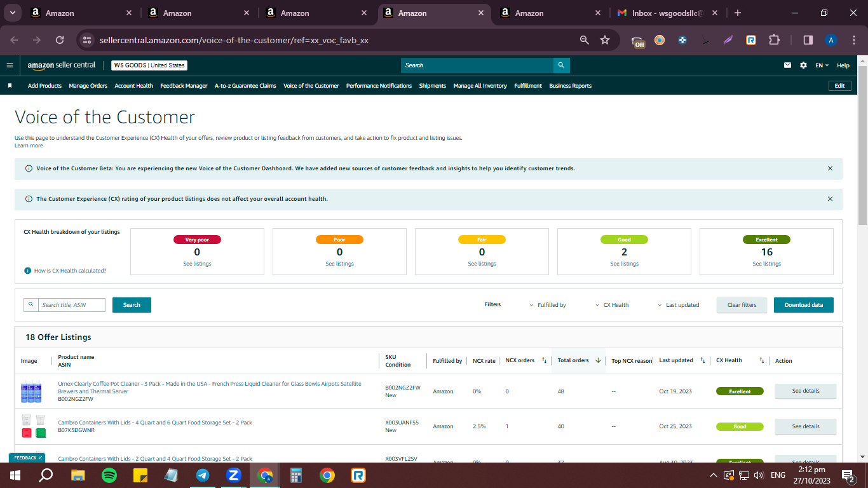This screenshot has height=488, width=868.
Task: Click ASIN B002NGZ2FW under the Urnex name
Action: 76,399
